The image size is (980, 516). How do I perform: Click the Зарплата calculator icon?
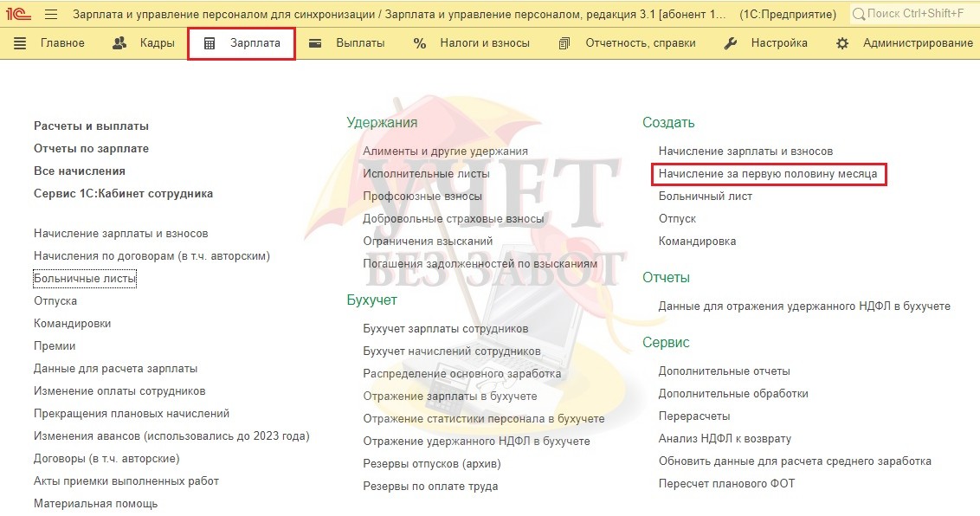click(x=210, y=43)
